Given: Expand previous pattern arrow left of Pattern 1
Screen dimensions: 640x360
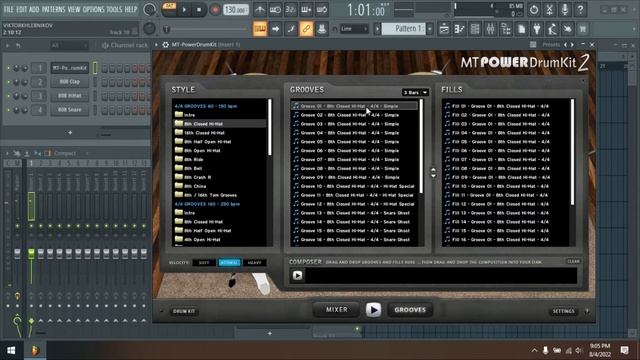Looking at the screenshot, I should (377, 29).
